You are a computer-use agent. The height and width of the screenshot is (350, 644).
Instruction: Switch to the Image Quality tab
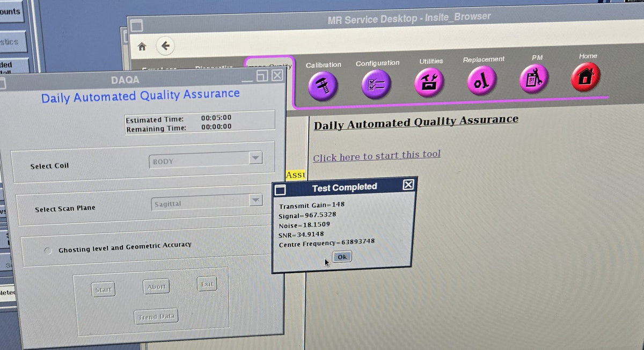click(270, 67)
